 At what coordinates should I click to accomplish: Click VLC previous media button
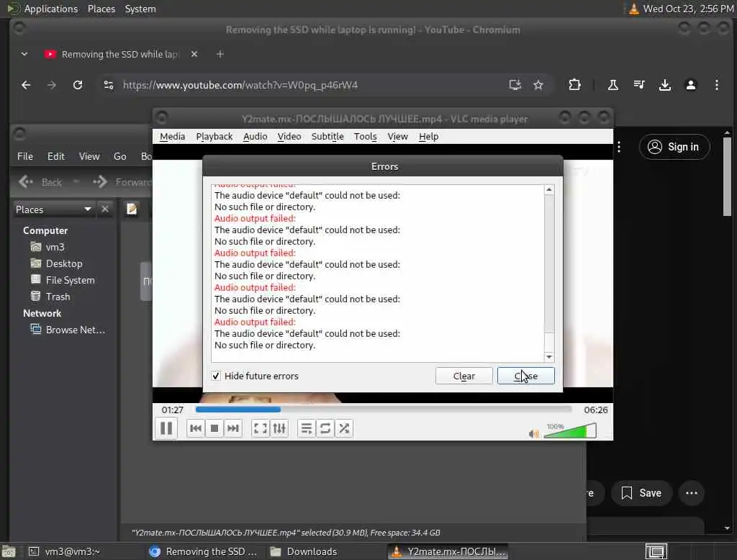pyautogui.click(x=196, y=428)
